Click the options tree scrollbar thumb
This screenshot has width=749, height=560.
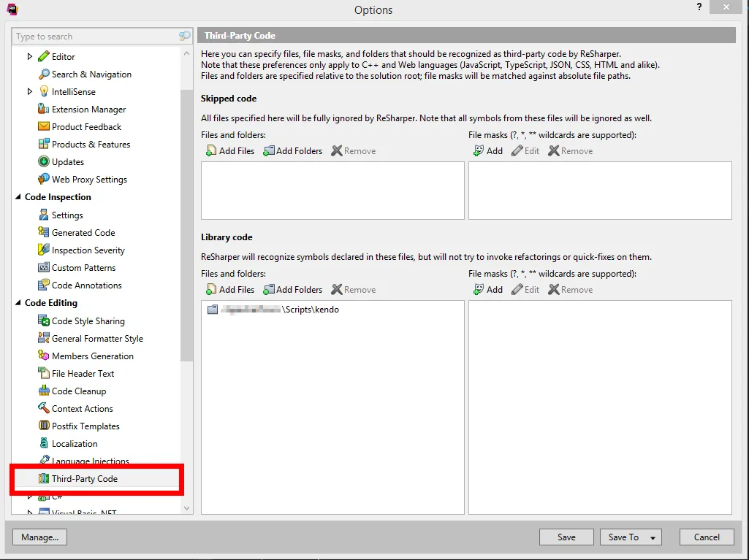[187, 225]
